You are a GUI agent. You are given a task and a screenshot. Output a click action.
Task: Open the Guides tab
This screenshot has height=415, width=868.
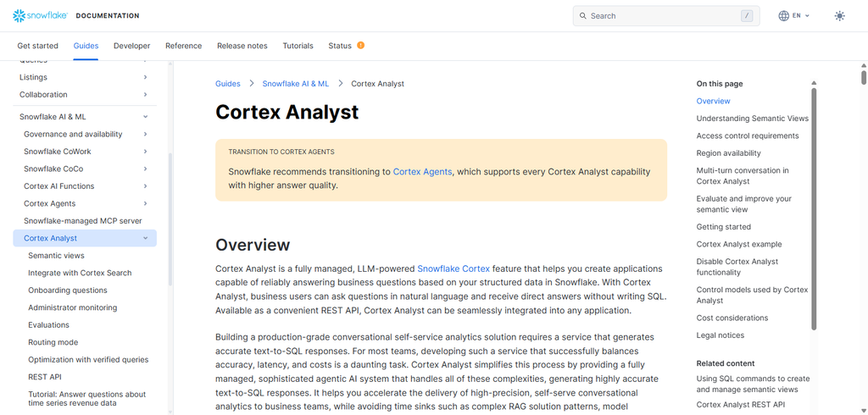(86, 46)
